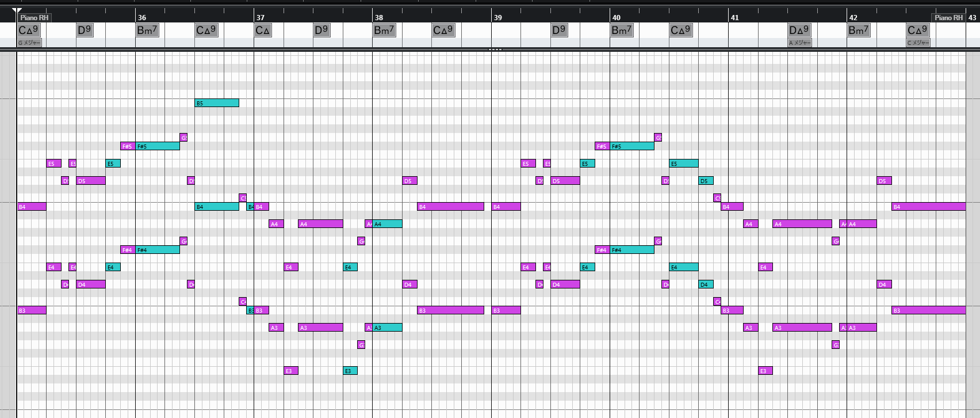Select the long B4 note in bar 38
The width and height of the screenshot is (980, 418).
pyautogui.click(x=450, y=207)
